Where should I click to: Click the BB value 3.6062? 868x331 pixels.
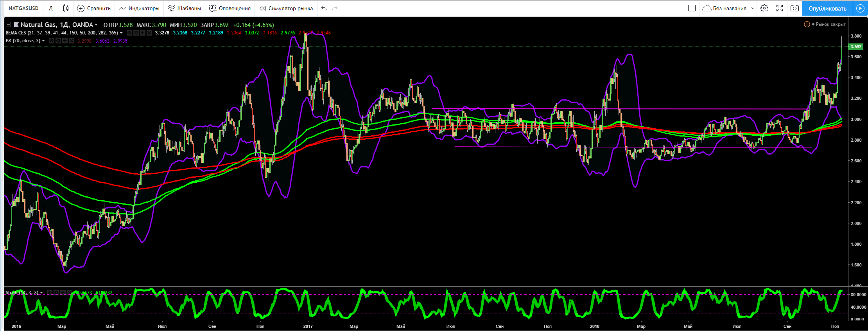click(x=102, y=41)
